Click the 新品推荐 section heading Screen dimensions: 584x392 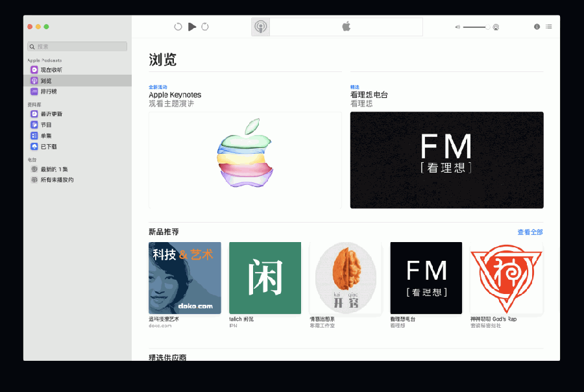pos(164,232)
